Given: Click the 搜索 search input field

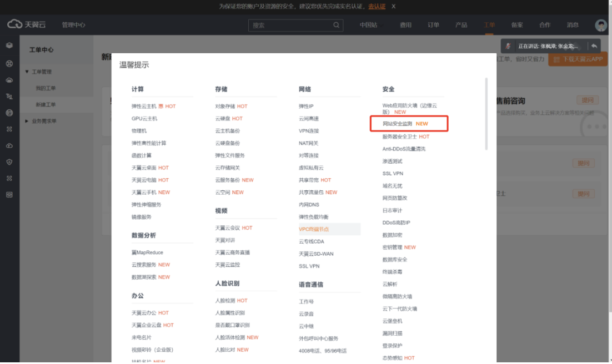Looking at the screenshot, I should click(x=290, y=25).
